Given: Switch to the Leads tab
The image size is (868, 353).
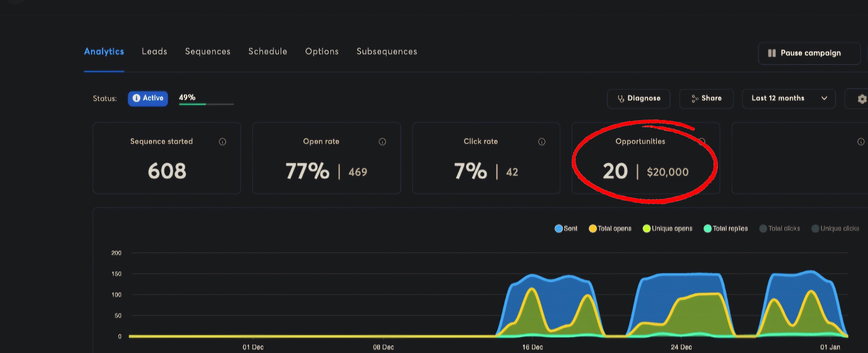Looking at the screenshot, I should click(x=154, y=51).
